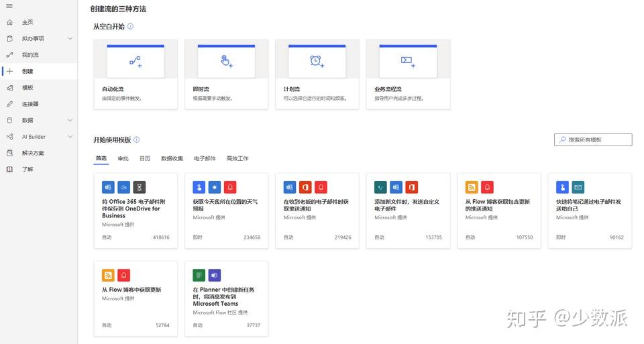Switch to the 电子邮件 tab

(x=205, y=158)
